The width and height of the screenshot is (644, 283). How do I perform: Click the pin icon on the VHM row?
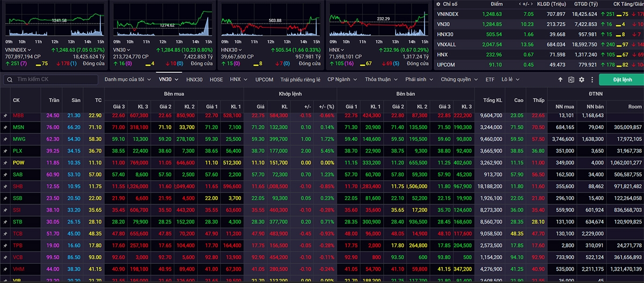coord(5,269)
